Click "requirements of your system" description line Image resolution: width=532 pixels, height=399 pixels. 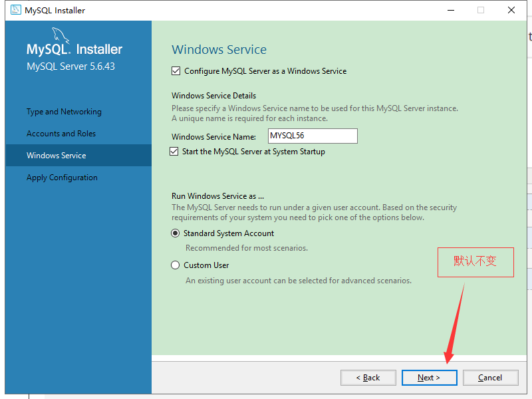pos(298,217)
